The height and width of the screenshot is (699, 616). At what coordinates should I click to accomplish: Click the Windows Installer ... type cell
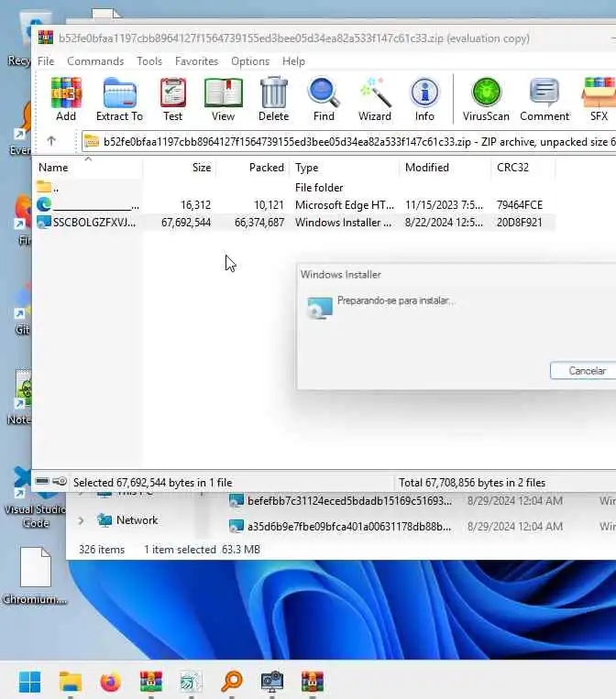pos(343,222)
